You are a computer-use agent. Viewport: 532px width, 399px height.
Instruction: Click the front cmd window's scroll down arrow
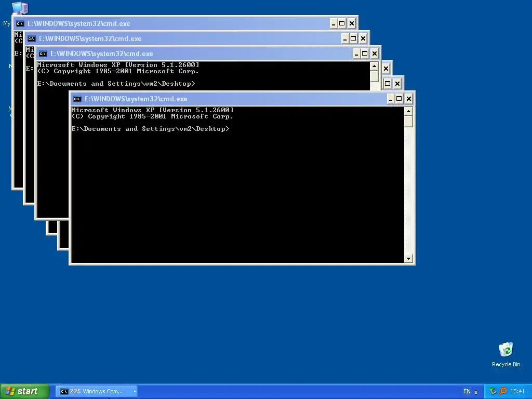408,259
